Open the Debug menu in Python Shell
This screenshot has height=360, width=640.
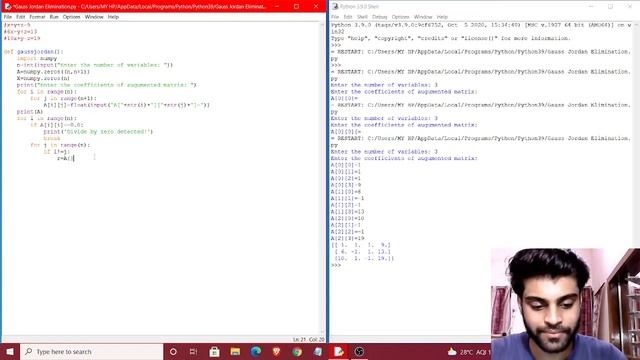coord(380,17)
